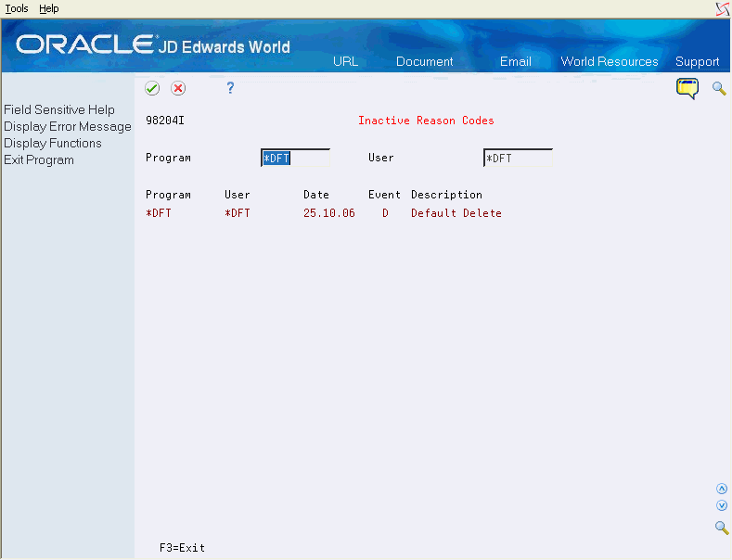Click the scroll down arrow icon
732x560 pixels.
[722, 505]
